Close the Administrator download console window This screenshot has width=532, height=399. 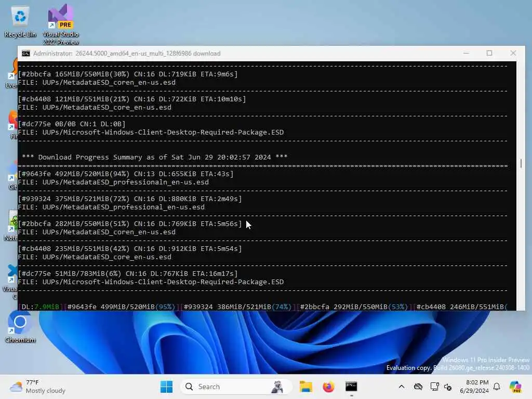(x=513, y=54)
